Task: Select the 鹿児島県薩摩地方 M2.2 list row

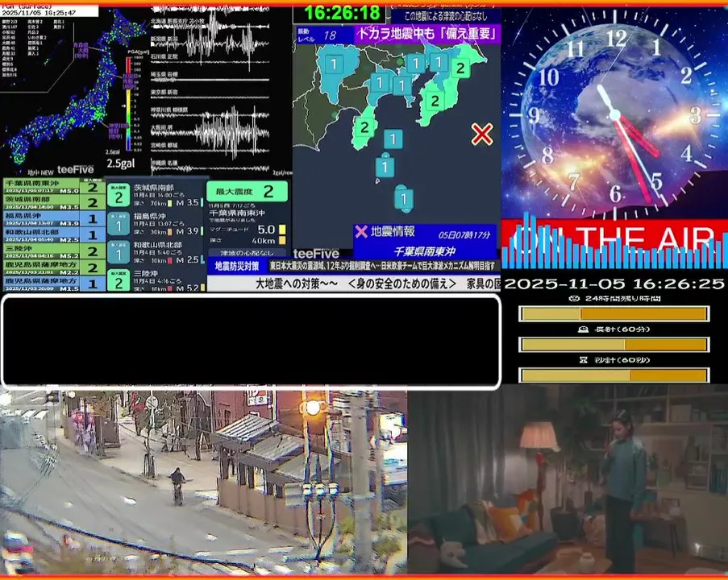Action: click(54, 267)
